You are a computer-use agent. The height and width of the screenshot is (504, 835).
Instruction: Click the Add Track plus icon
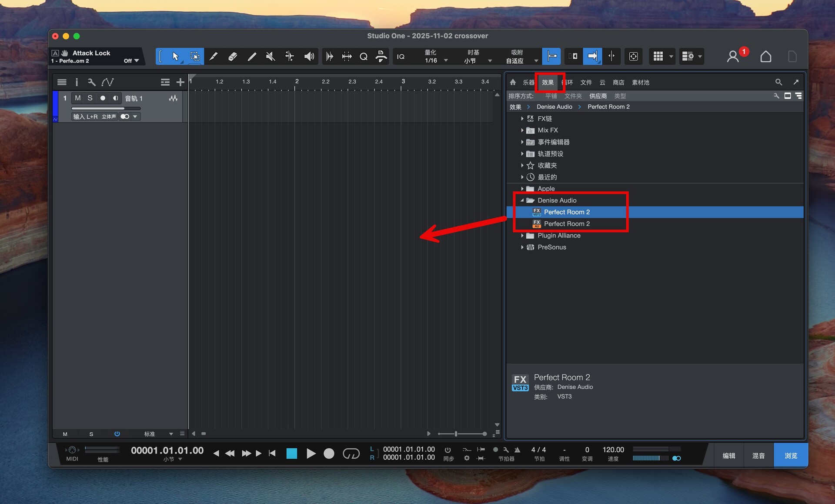tap(180, 82)
